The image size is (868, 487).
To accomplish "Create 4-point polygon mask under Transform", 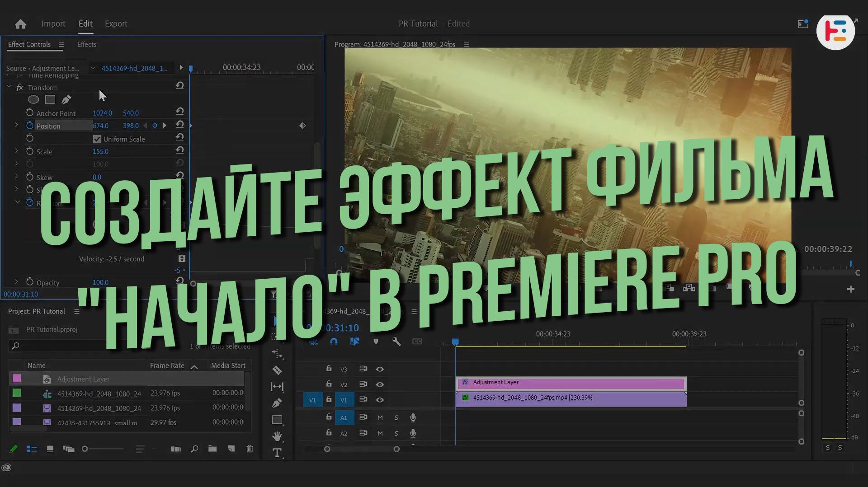I will pos(50,99).
